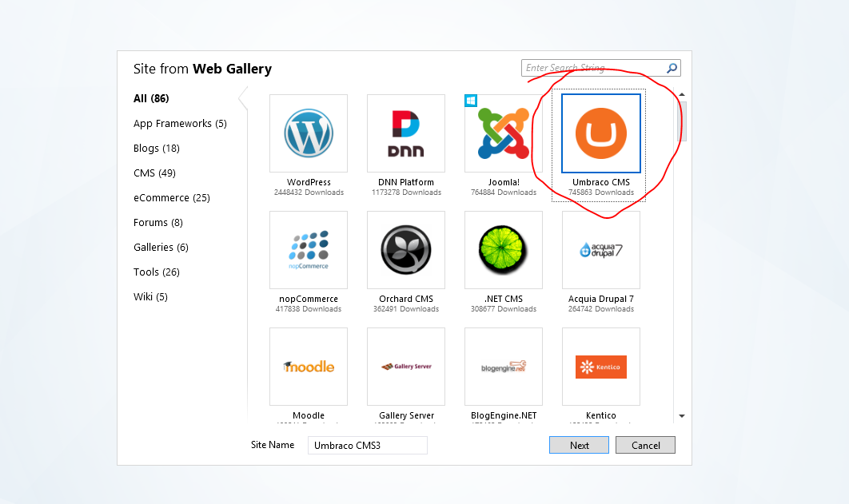
Task: Click the 745863 Downloads count
Action: (601, 192)
